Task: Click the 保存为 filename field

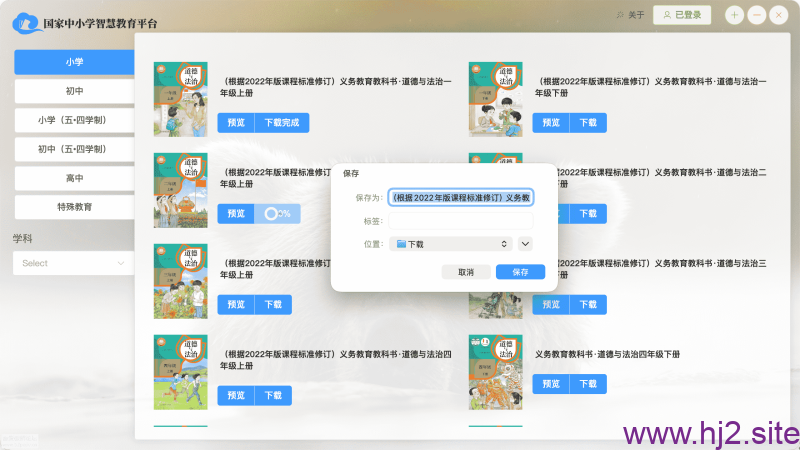Action: 461,197
